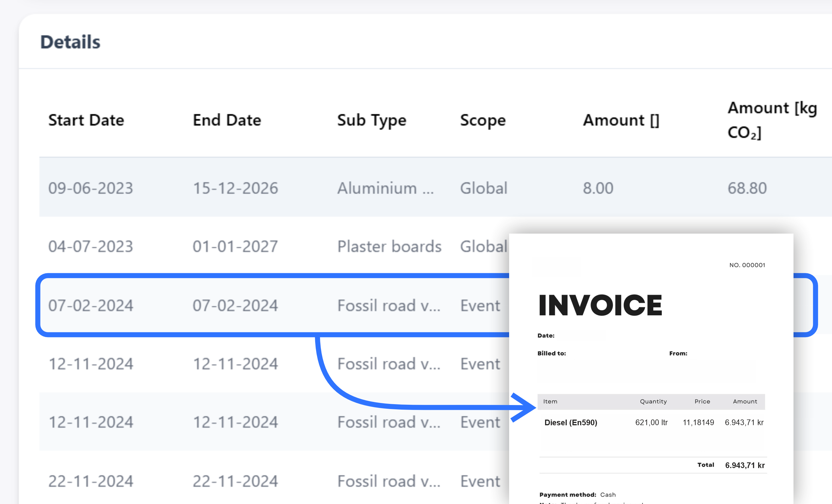
Task: Click the 15-12-2026 end date cell
Action: point(235,188)
